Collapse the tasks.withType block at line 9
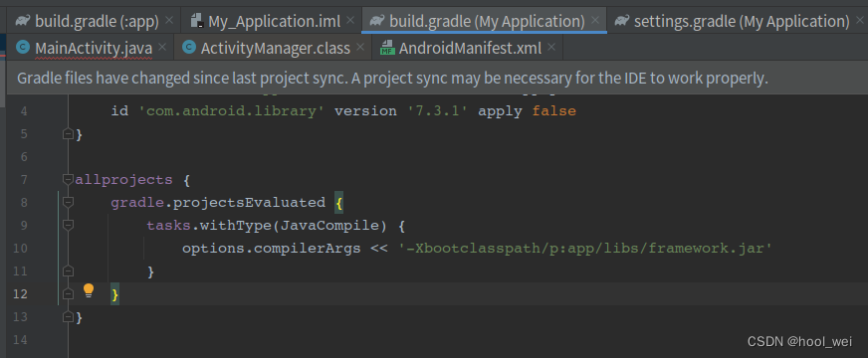 point(68,225)
